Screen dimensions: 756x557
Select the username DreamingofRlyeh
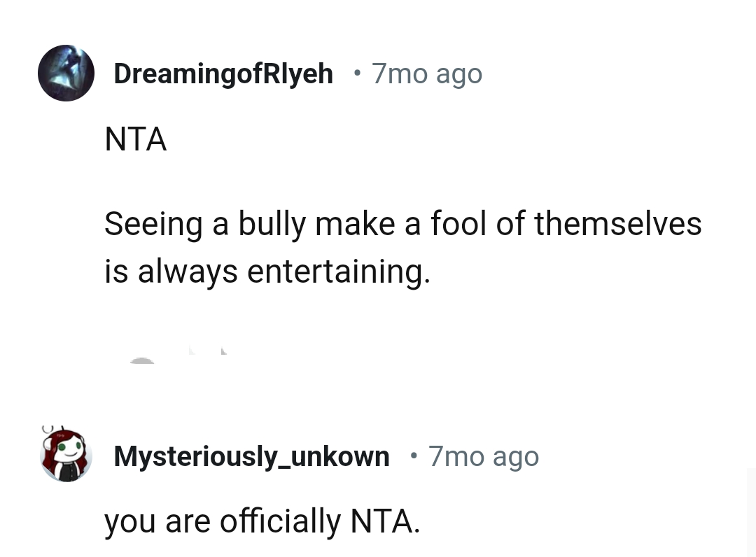tap(223, 73)
